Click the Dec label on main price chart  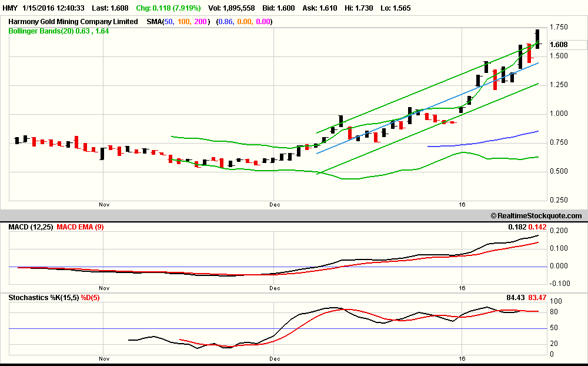point(274,205)
